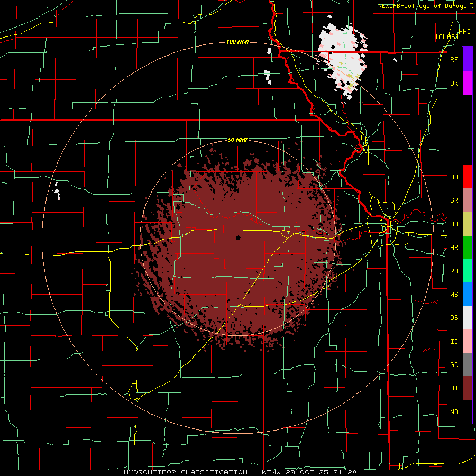Click the red HA hail color swatch
The width and height of the screenshot is (476, 476).
pos(467,177)
